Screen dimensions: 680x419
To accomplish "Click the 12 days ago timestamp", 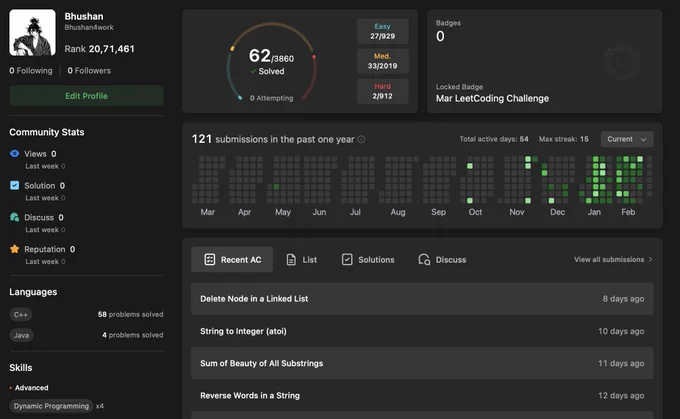I will 621,395.
